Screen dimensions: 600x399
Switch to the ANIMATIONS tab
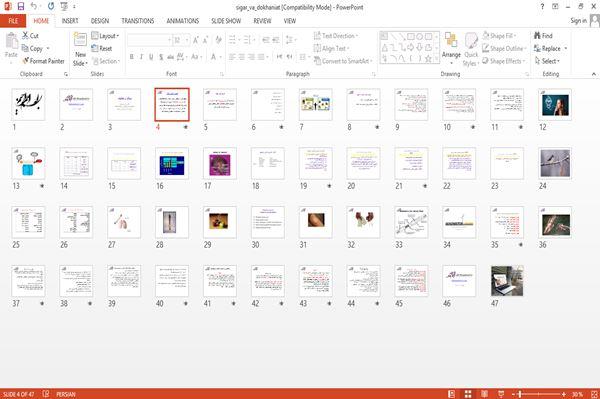(183, 21)
